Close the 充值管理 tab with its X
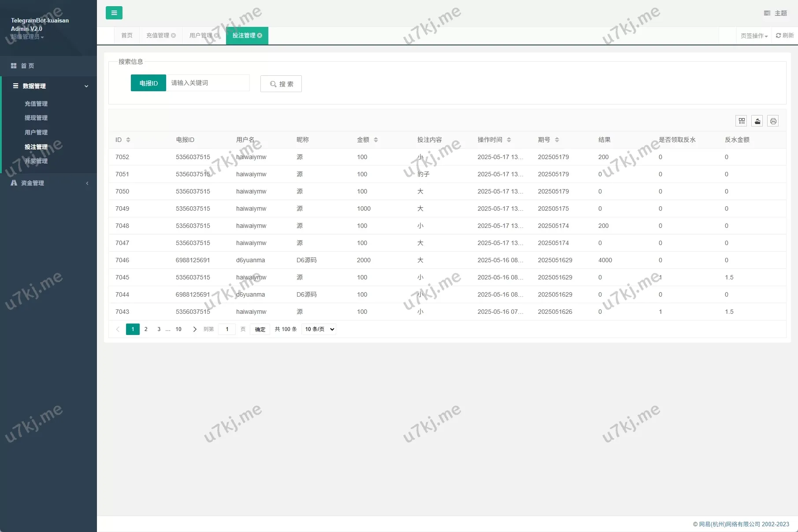This screenshot has height=532, width=798. pos(174,36)
